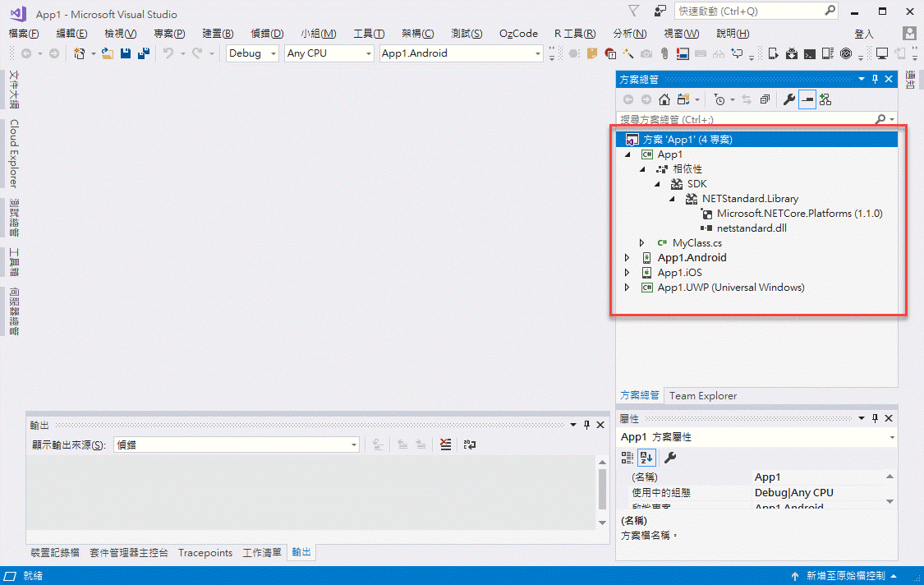Open the 檔案(F) menu

point(24,34)
